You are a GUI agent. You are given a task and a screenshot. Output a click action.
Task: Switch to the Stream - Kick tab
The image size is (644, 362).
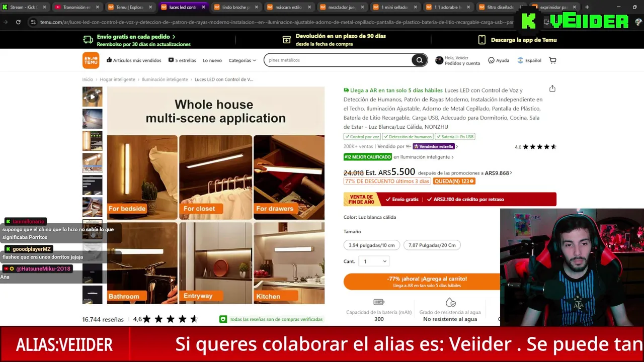[24, 7]
